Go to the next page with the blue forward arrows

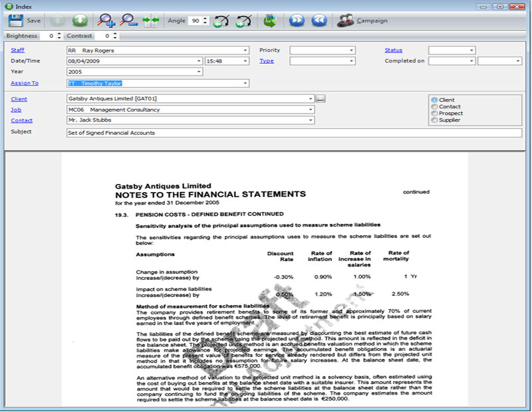tap(297, 21)
